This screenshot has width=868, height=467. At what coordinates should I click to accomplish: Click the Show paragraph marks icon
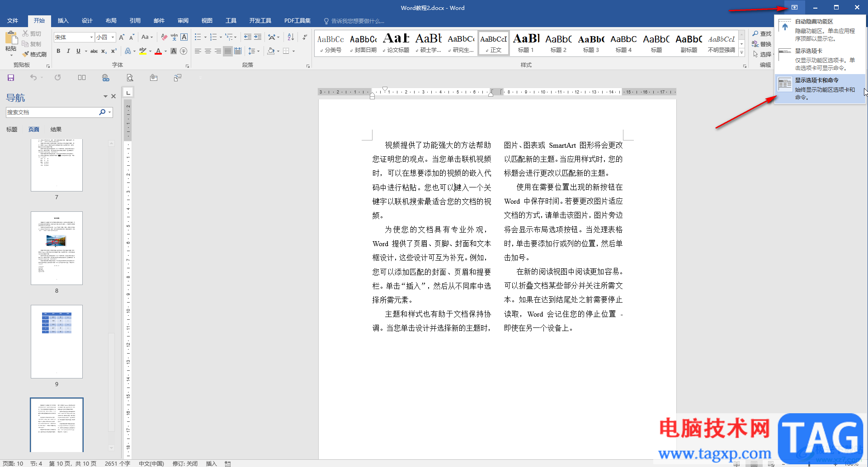point(305,37)
